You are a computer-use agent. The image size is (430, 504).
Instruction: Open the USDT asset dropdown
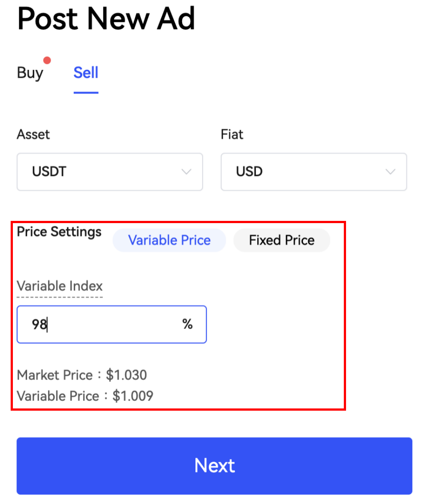(x=110, y=172)
